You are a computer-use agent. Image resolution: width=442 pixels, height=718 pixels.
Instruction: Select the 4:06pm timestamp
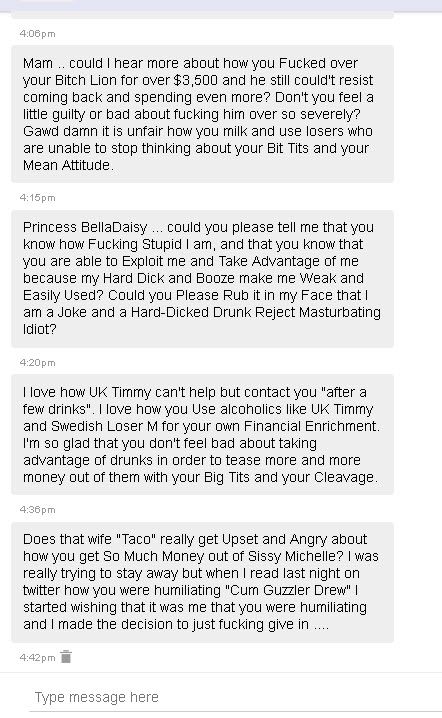(x=38, y=33)
